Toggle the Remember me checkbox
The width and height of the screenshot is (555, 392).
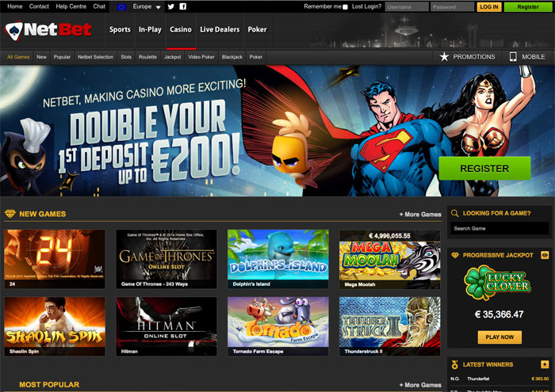pyautogui.click(x=345, y=6)
